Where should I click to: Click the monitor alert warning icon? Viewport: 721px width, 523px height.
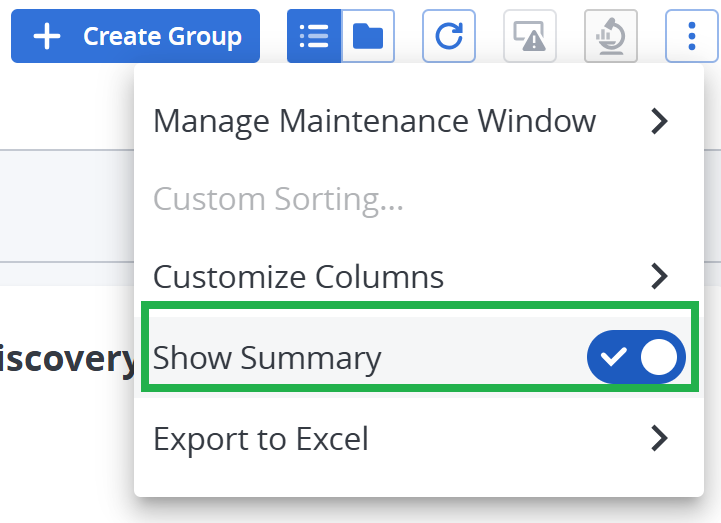point(530,37)
